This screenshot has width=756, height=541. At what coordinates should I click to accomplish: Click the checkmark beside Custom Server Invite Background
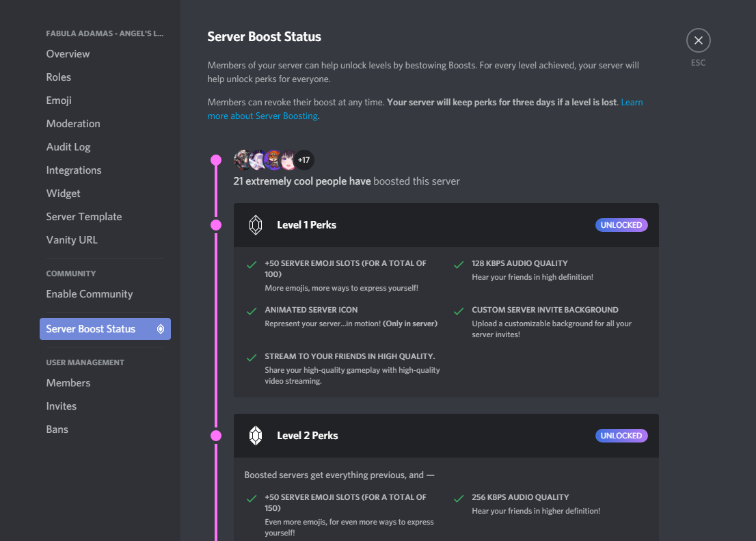pyautogui.click(x=457, y=311)
